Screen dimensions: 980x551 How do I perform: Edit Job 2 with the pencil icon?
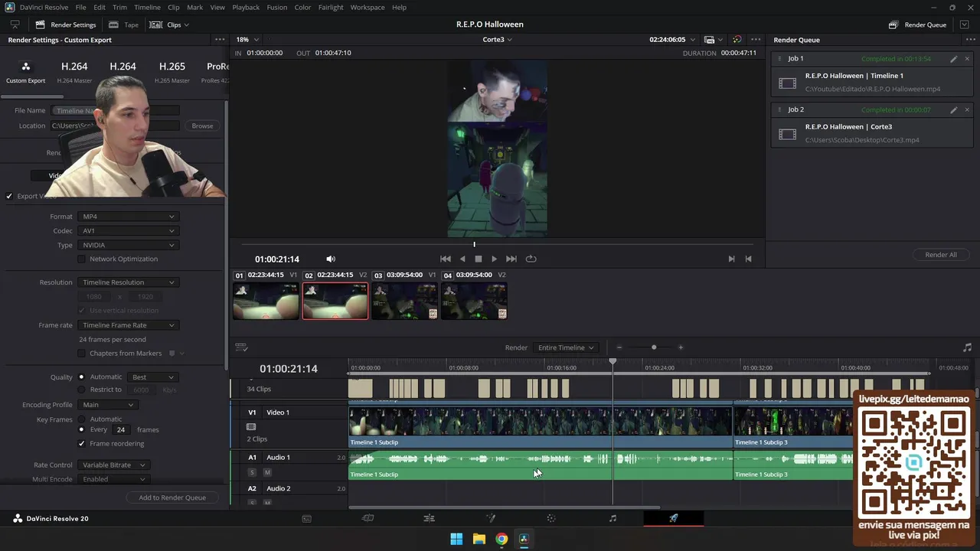953,110
